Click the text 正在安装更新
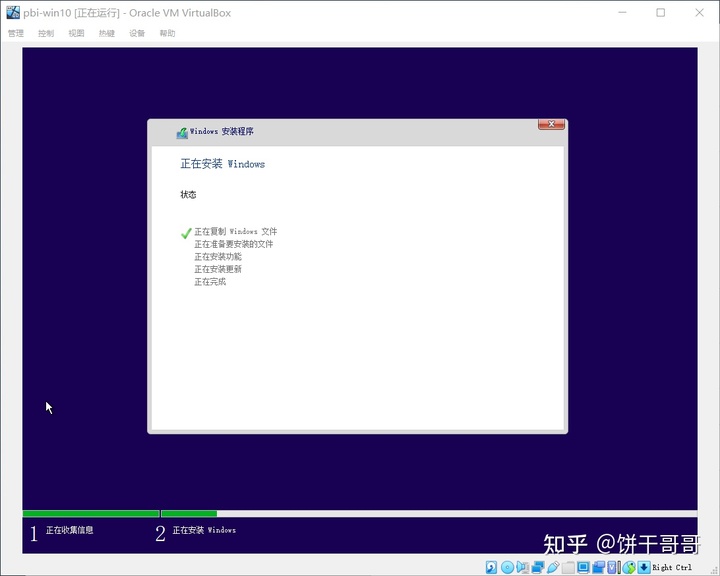 218,269
